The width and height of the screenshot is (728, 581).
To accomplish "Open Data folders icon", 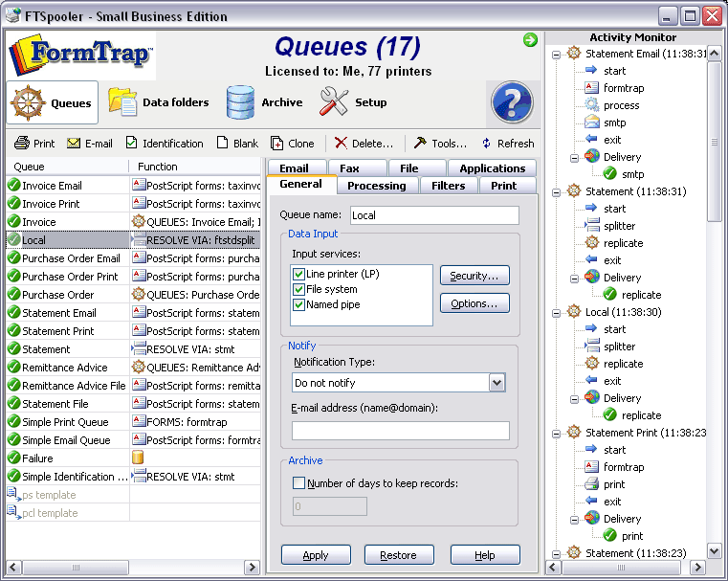I will 122,101.
